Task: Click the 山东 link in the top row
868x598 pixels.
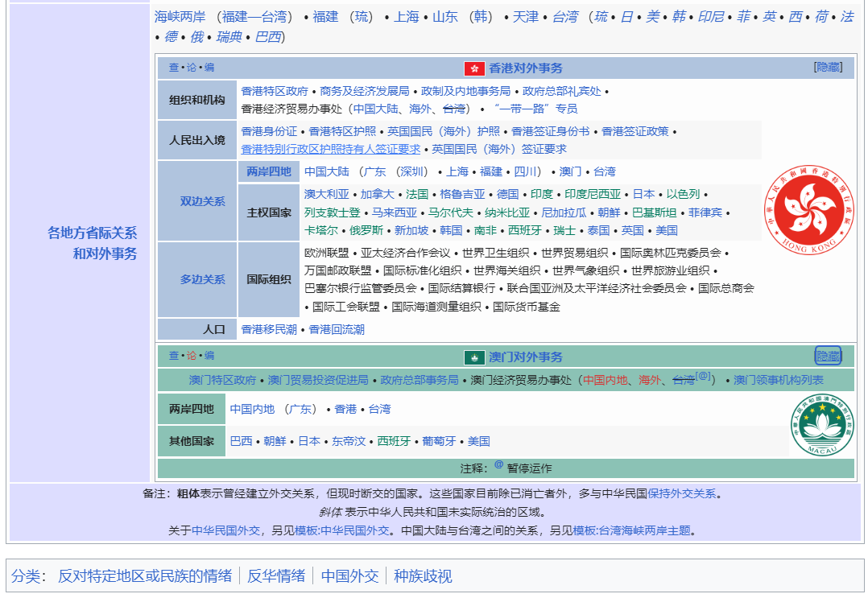Action: [x=445, y=17]
